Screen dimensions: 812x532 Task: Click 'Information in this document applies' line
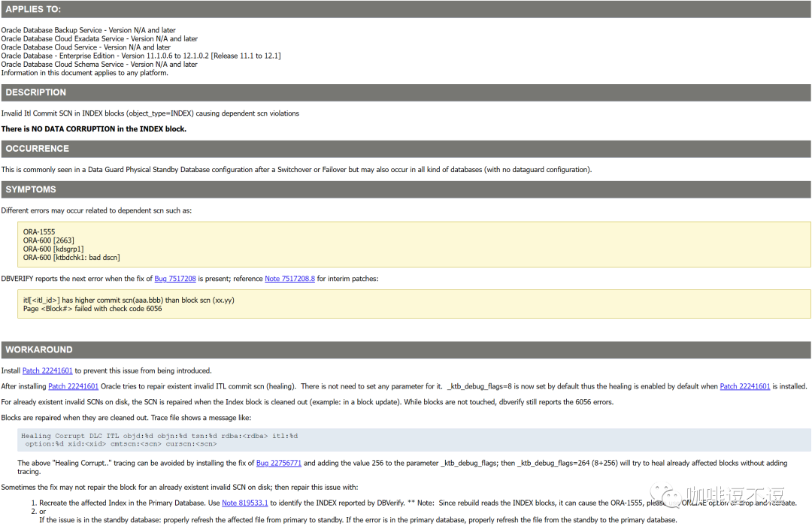(x=84, y=73)
